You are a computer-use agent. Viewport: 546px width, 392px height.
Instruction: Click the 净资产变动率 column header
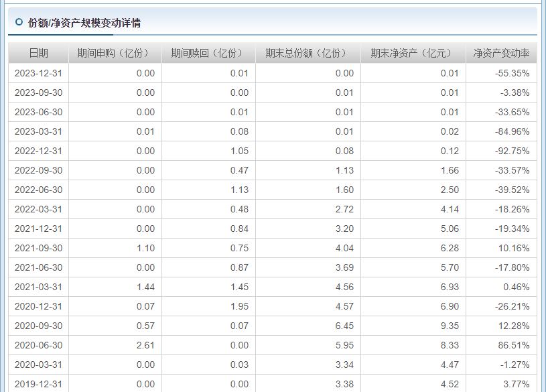point(501,54)
